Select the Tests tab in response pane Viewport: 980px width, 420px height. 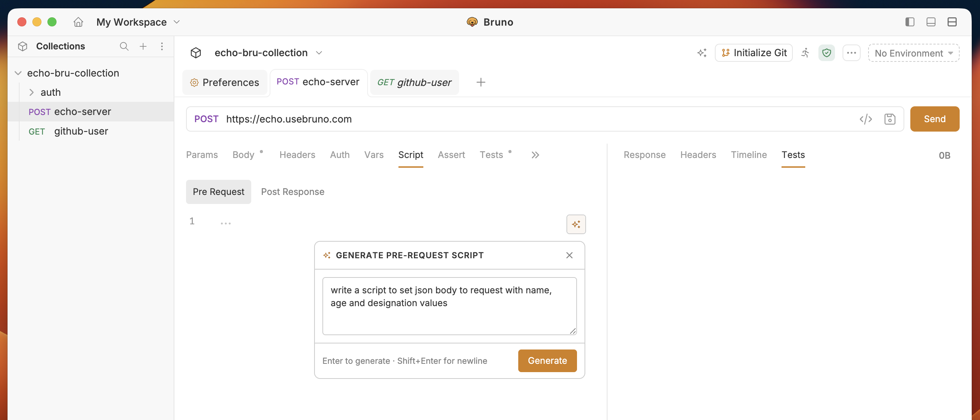point(793,155)
